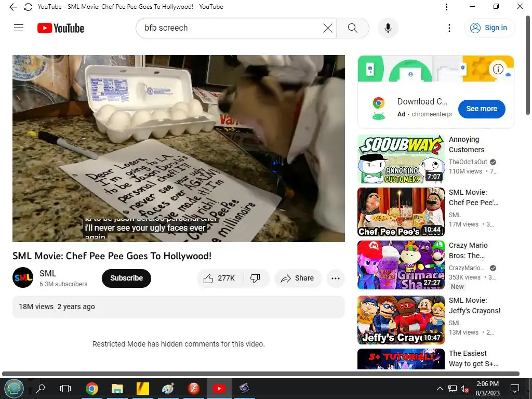Click the horizontal scrollbar above taskbar
Viewport: 532px width, 399px height.
[x=261, y=374]
